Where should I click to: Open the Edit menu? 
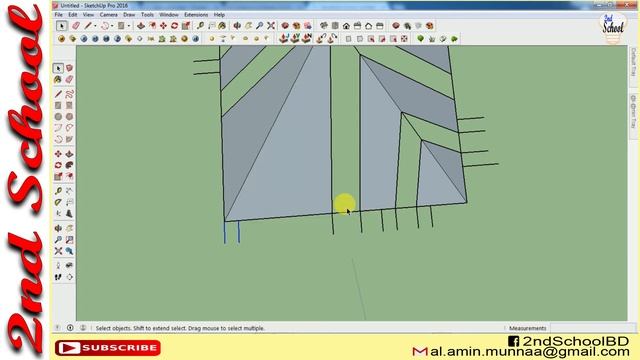(73, 15)
